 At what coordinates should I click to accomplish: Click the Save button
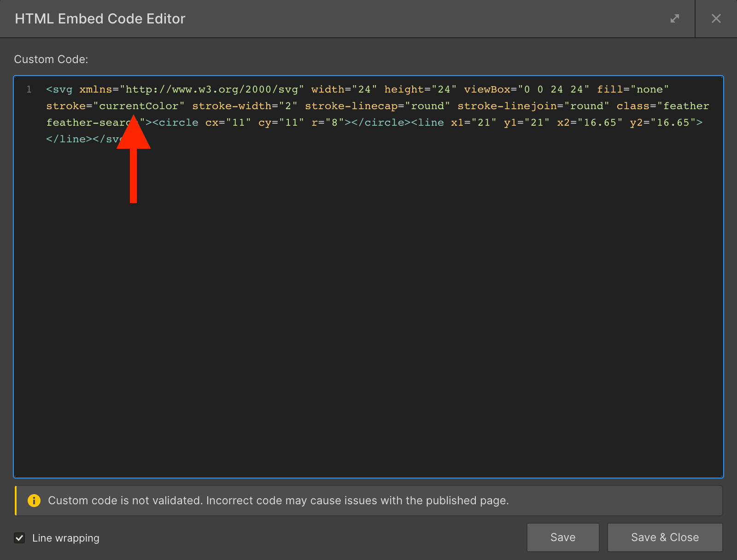(562, 537)
